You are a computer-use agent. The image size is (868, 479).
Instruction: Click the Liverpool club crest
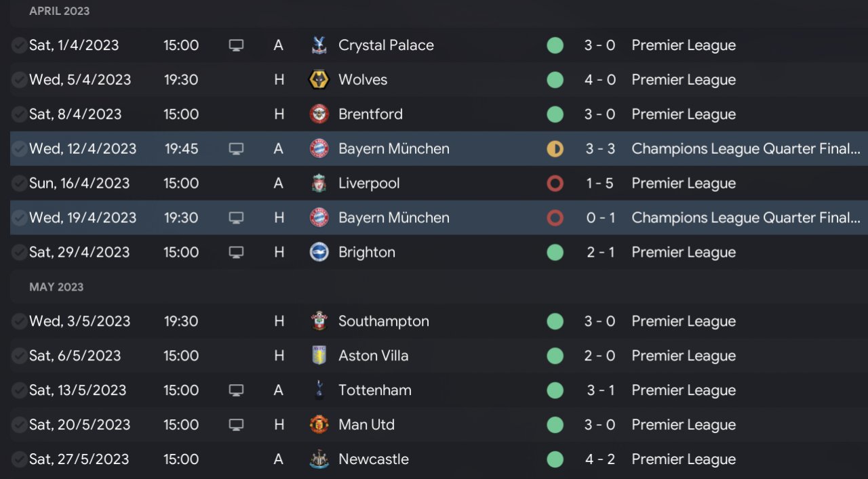point(319,184)
